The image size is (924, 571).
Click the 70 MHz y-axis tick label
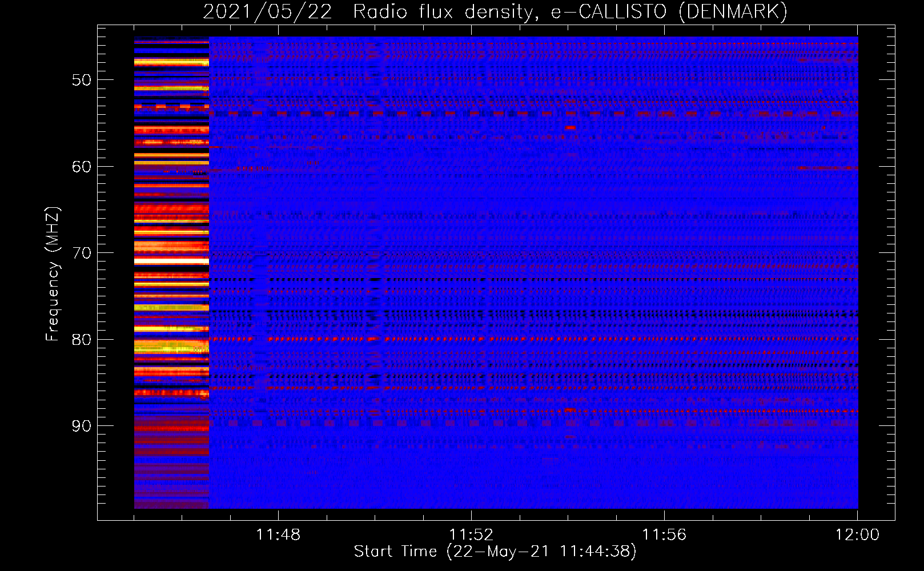pos(82,253)
